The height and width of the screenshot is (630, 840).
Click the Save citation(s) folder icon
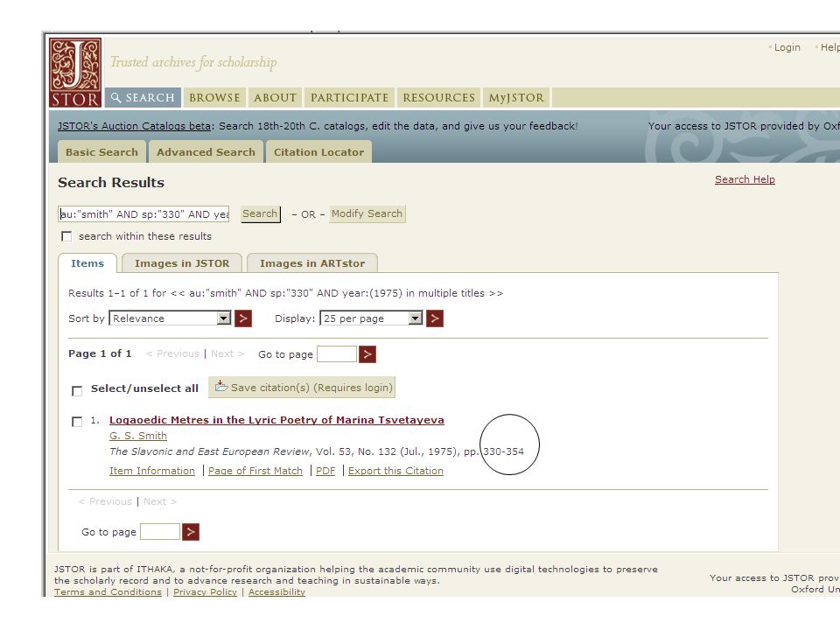pos(221,386)
